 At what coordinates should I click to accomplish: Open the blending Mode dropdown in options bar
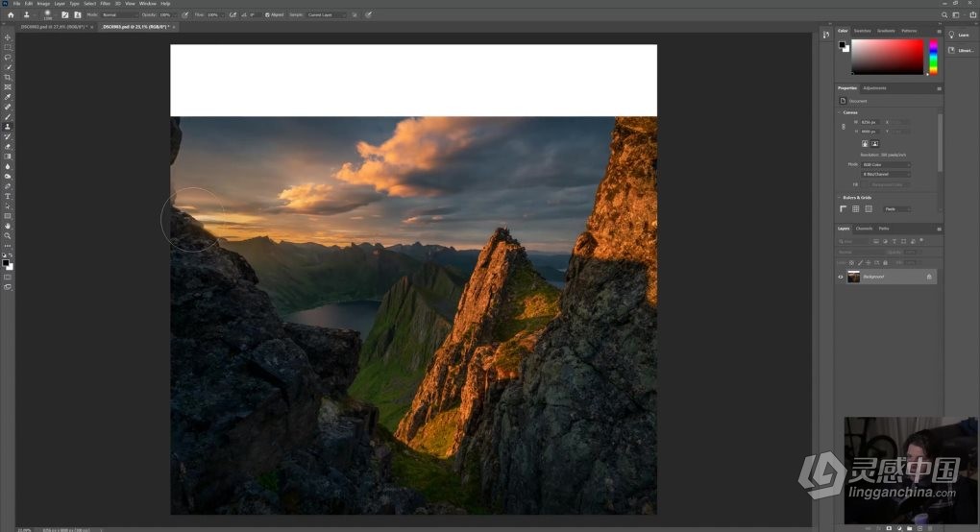pyautogui.click(x=119, y=15)
